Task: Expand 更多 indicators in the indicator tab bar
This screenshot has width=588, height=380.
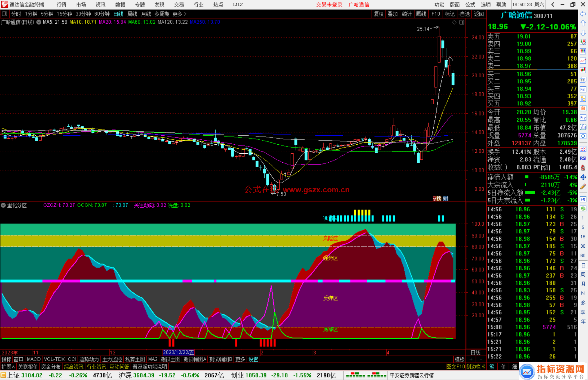Action: click(x=240, y=359)
